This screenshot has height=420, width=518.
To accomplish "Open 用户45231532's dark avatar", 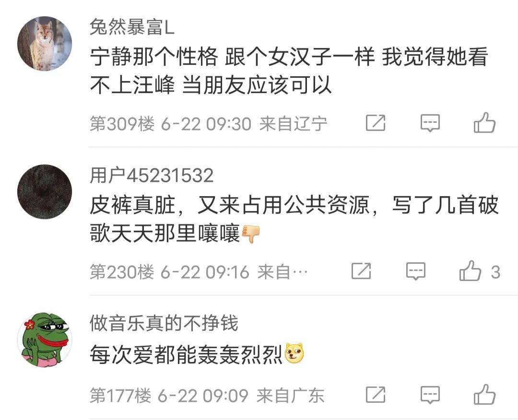I will [45, 191].
